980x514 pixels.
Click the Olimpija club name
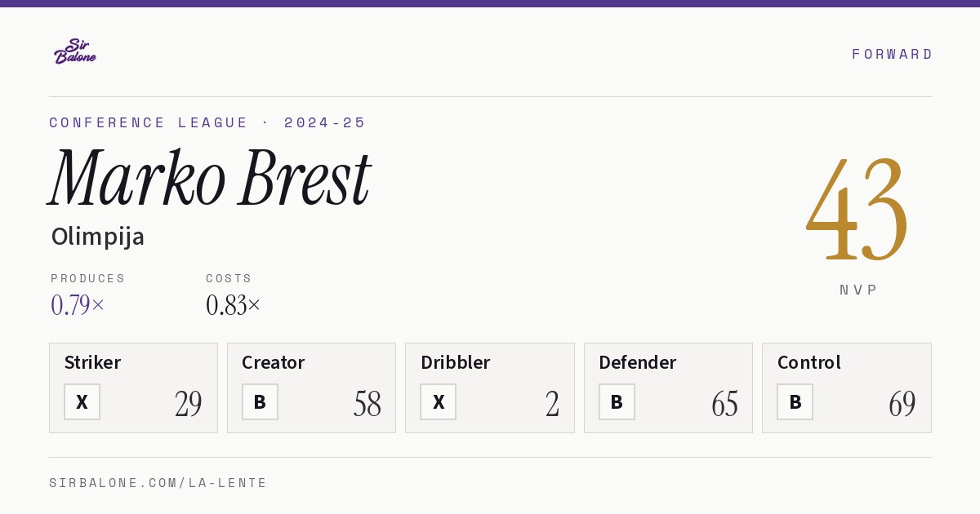(x=98, y=237)
